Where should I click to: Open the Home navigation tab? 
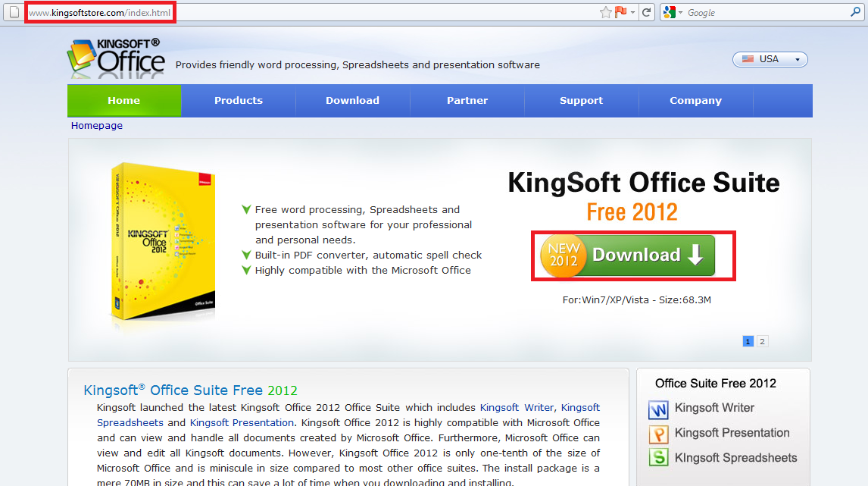[x=124, y=100]
